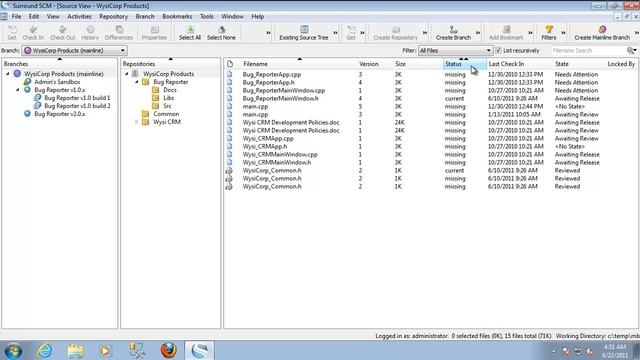
Task: Select the Src repository folder
Action: click(167, 106)
